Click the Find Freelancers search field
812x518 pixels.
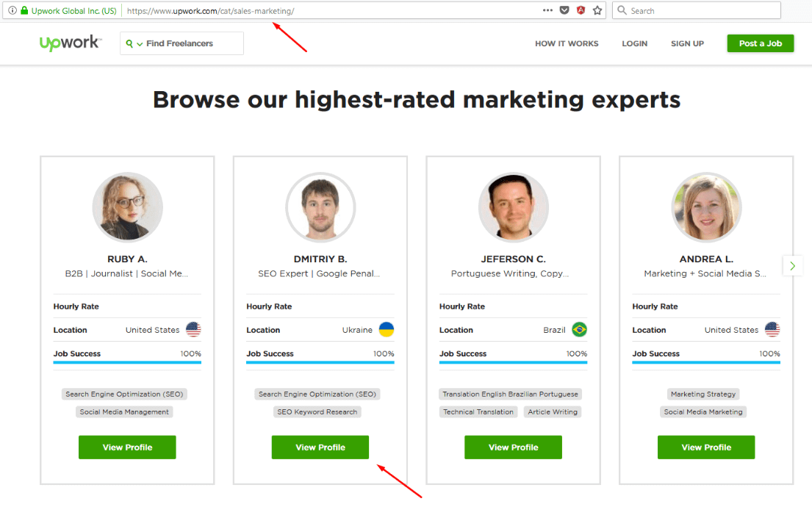182,43
